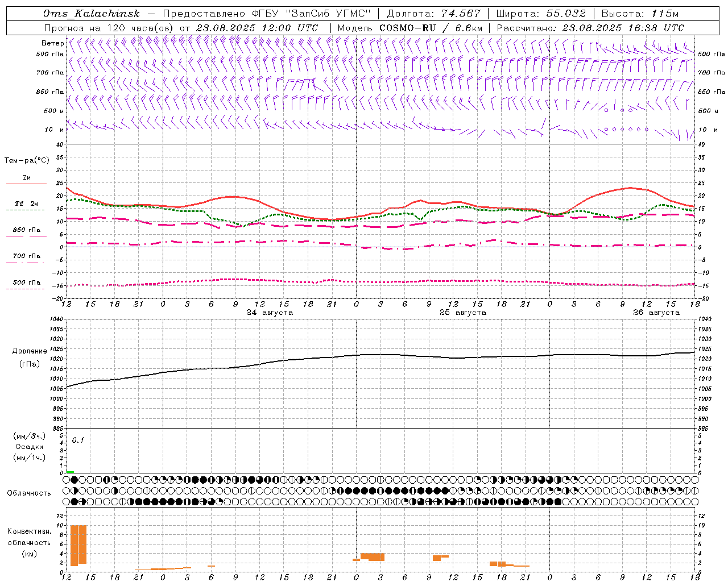Click the (гПа) unit label under Давление

[x=30, y=364]
